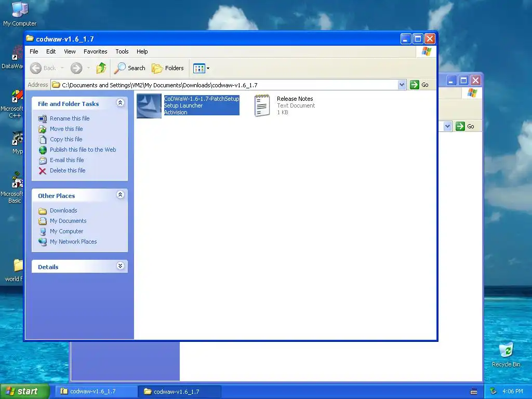Click Go button in the background window

(x=465, y=126)
